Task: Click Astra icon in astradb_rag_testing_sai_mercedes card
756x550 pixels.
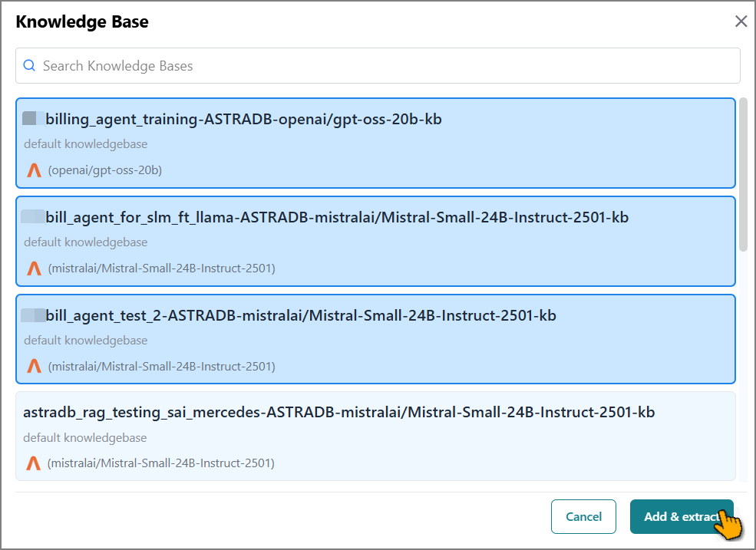Action: coord(33,463)
